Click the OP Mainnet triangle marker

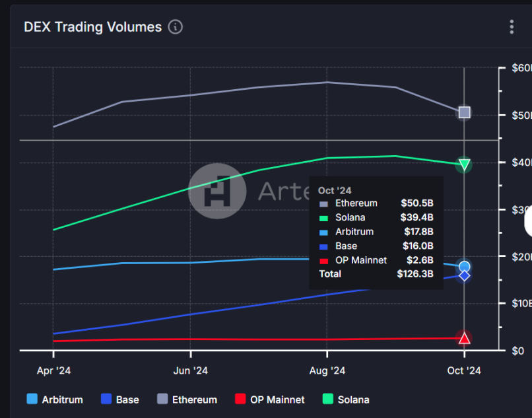(464, 338)
